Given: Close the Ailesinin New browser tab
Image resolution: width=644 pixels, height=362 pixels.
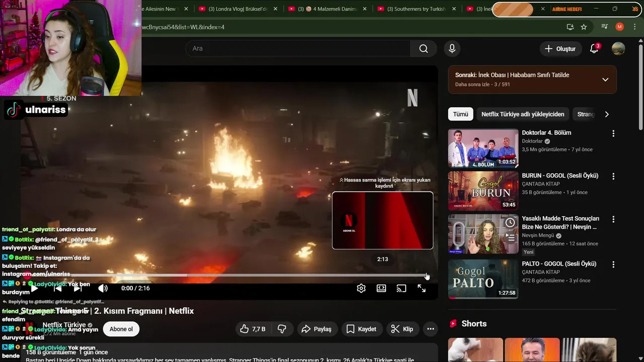Looking at the screenshot, I should 186,9.
